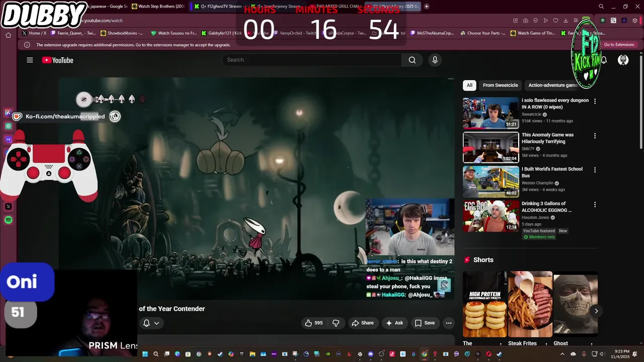The width and height of the screenshot is (644, 362).
Task: Open new browser tab with plus button
Action: (427, 7)
